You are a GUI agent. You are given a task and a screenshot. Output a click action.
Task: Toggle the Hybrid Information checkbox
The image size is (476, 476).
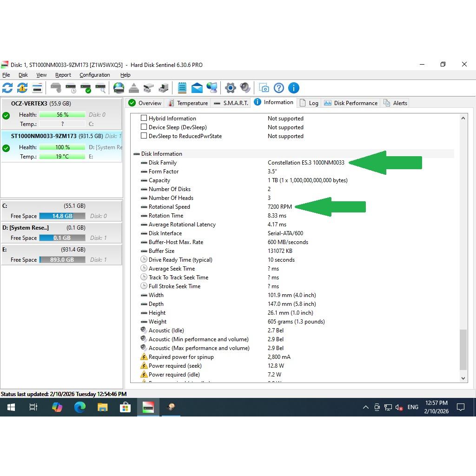[144, 119]
